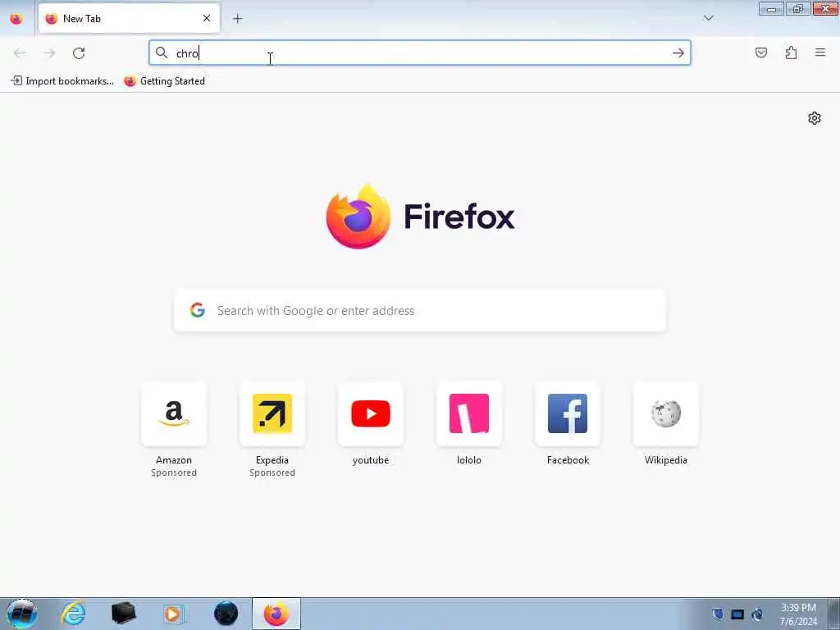Focus the address bar containing 'chro'
The image size is (840, 630).
[420, 52]
